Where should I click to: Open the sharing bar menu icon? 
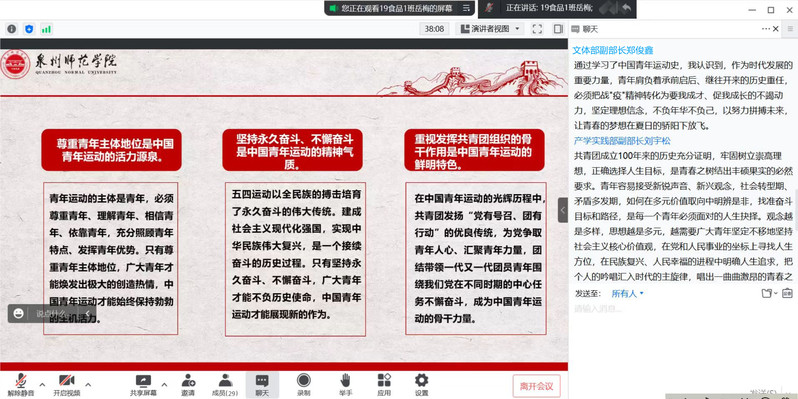[x=466, y=8]
